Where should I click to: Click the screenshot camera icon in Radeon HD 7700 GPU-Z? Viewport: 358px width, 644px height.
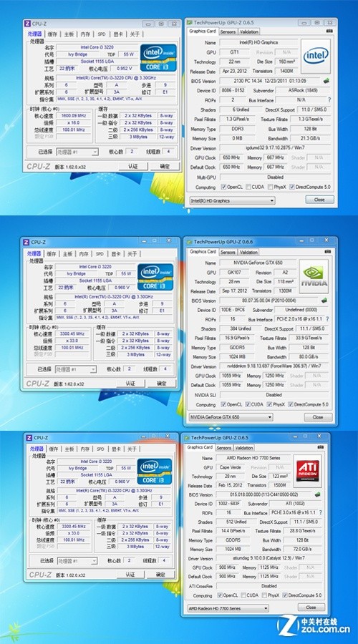320,447
